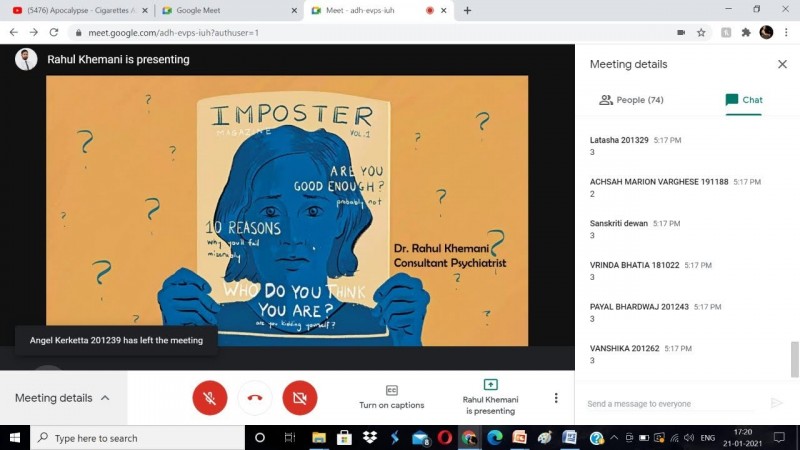Open Cortana circle icon

[x=260, y=438]
